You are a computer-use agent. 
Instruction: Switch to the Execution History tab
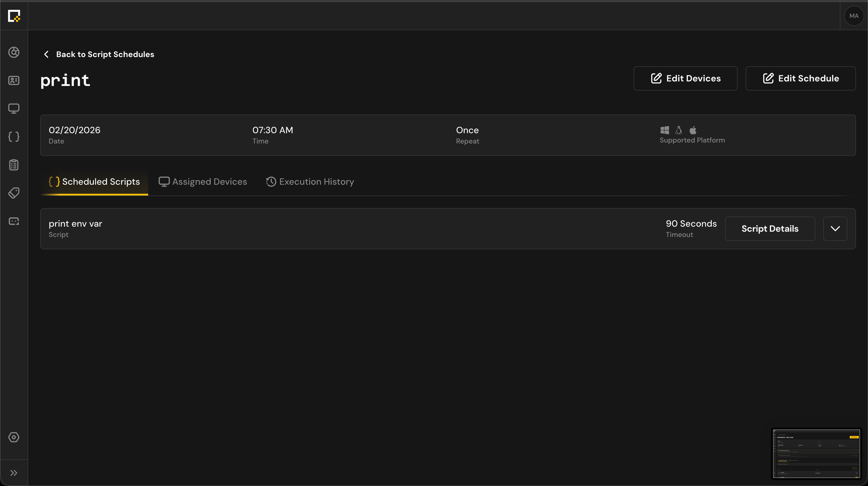click(x=310, y=182)
